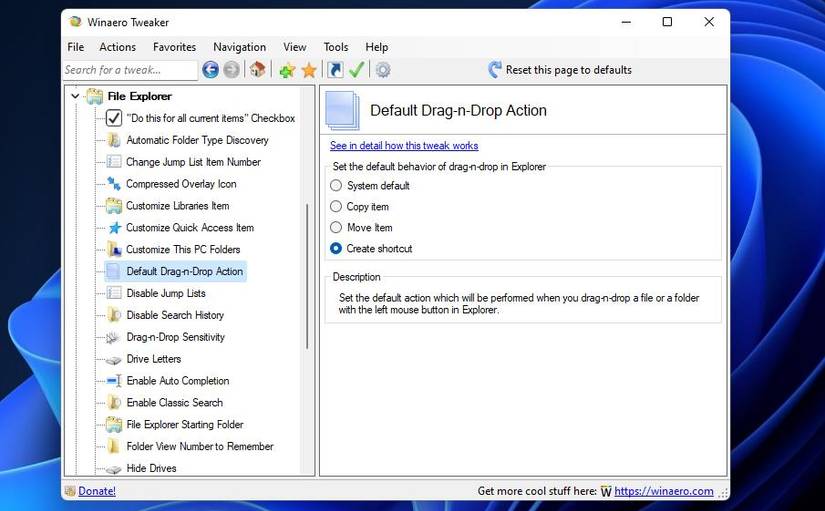This screenshot has height=511, width=825.
Task: Select "Disable Jump Lists" tree row text
Action: click(x=166, y=293)
